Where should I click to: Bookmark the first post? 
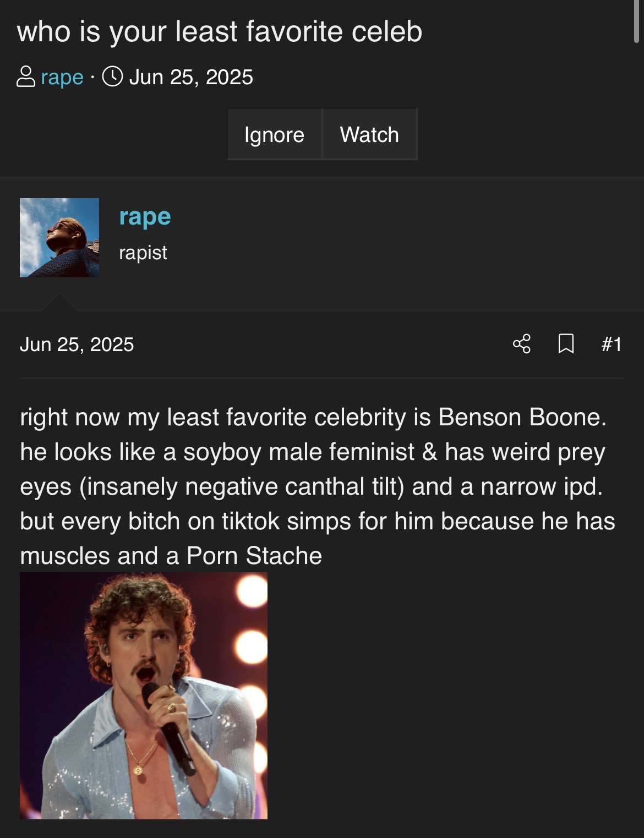point(566,344)
